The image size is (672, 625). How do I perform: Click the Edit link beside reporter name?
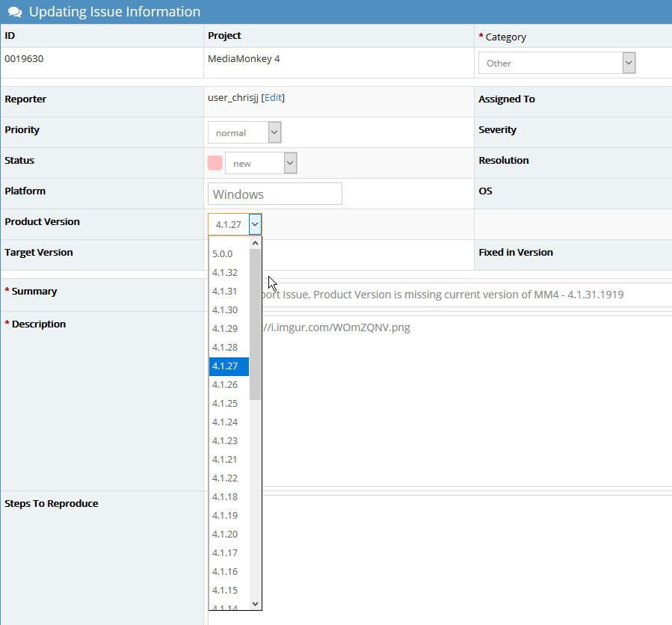(273, 98)
